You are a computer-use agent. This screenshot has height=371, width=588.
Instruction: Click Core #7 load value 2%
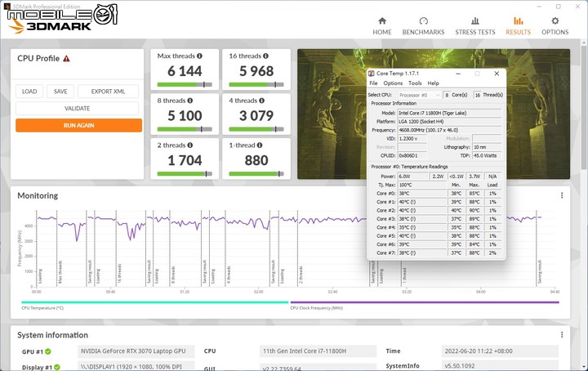pos(492,253)
